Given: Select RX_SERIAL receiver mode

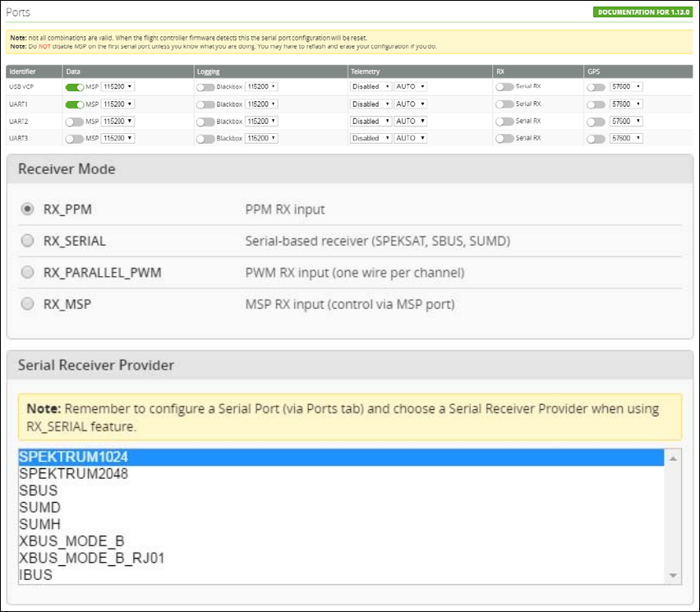Looking at the screenshot, I should (28, 241).
